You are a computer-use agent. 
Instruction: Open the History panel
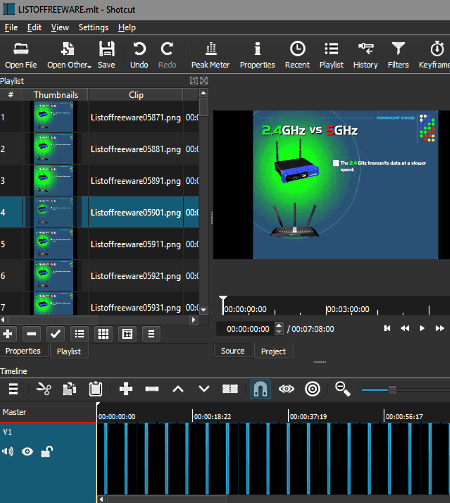click(365, 55)
